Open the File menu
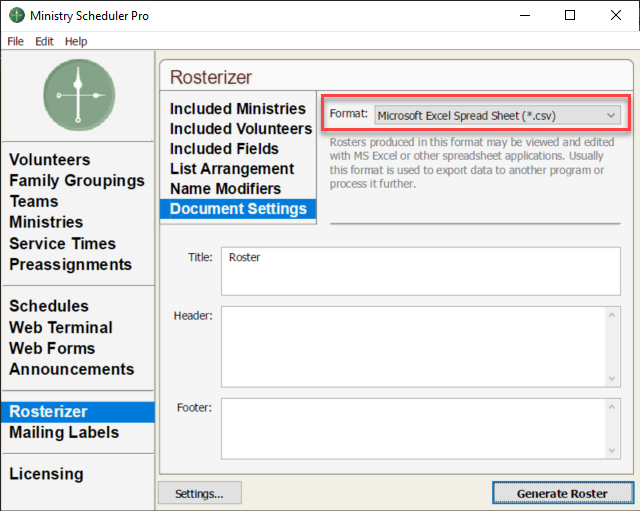The width and height of the screenshot is (640, 511). pyautogui.click(x=15, y=41)
